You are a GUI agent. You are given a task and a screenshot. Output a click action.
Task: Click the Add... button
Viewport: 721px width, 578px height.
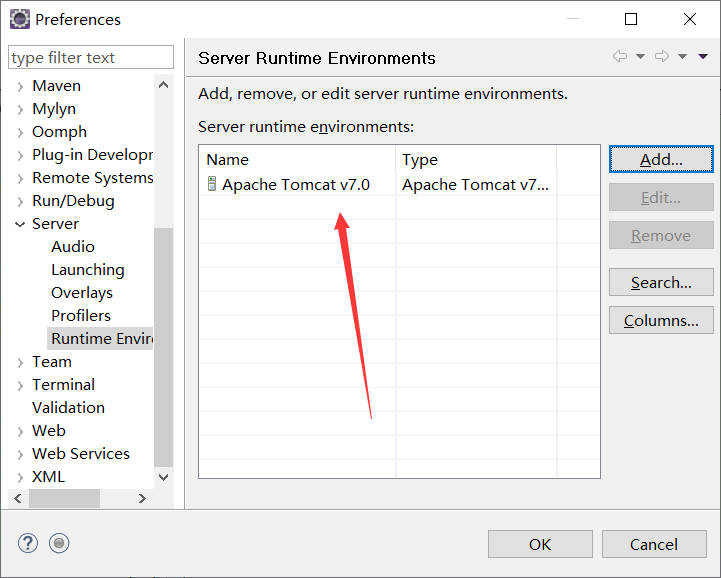point(661,159)
